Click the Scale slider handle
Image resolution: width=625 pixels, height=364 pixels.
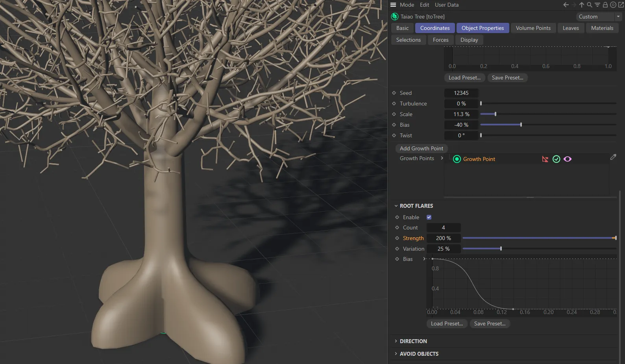[496, 114]
